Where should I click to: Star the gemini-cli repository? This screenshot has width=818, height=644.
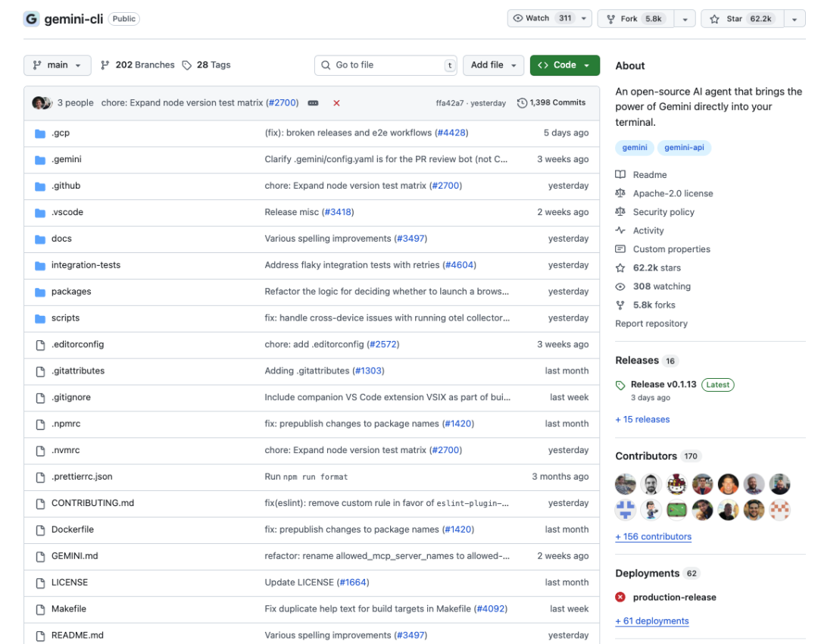point(742,19)
